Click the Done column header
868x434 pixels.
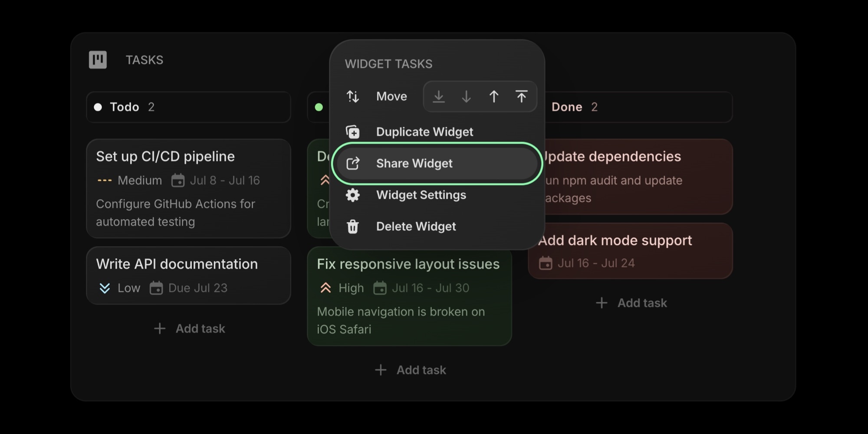click(638, 107)
